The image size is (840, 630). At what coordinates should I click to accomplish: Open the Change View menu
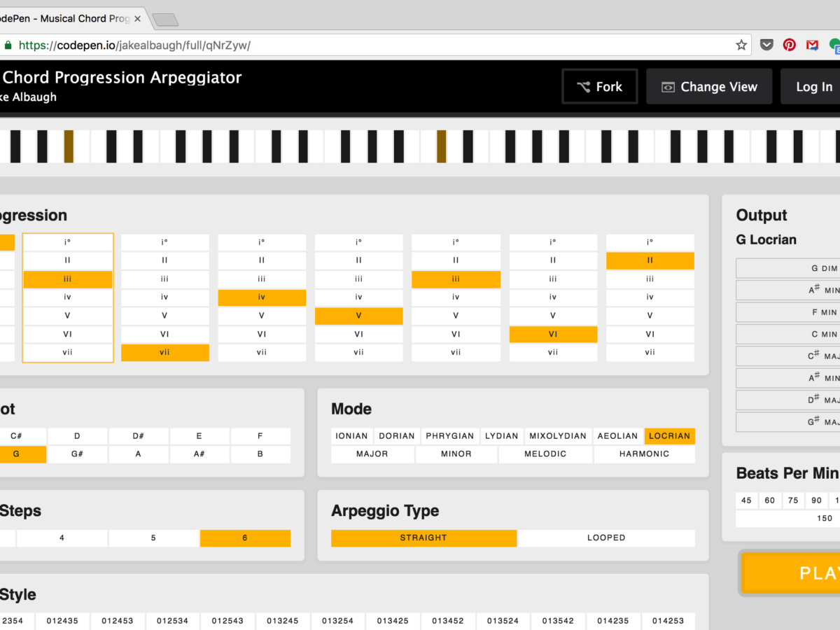pyautogui.click(x=709, y=87)
